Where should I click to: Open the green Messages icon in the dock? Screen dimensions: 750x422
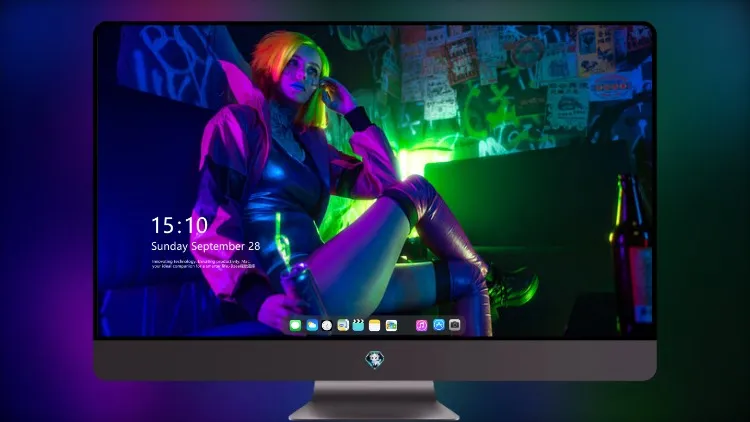pyautogui.click(x=295, y=325)
